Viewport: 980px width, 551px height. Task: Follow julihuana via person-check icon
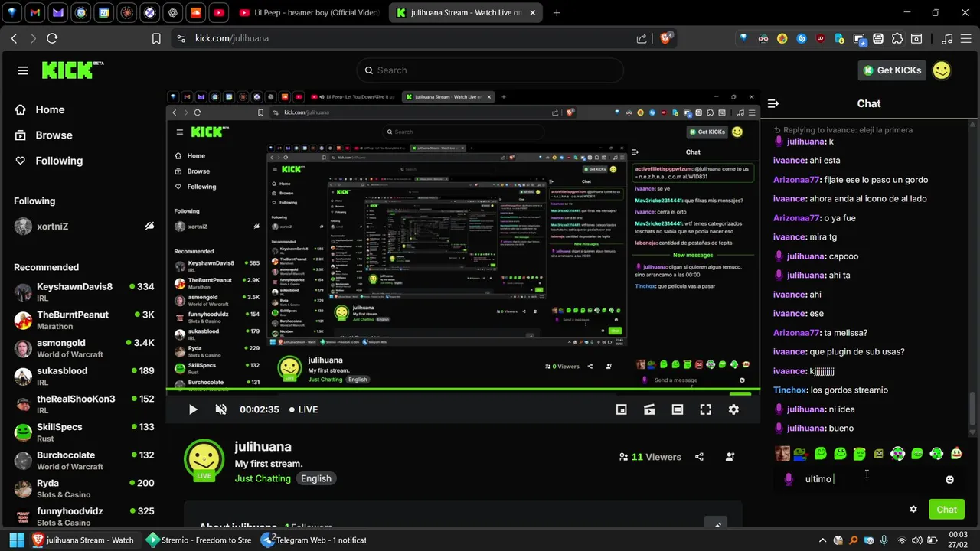pyautogui.click(x=730, y=457)
